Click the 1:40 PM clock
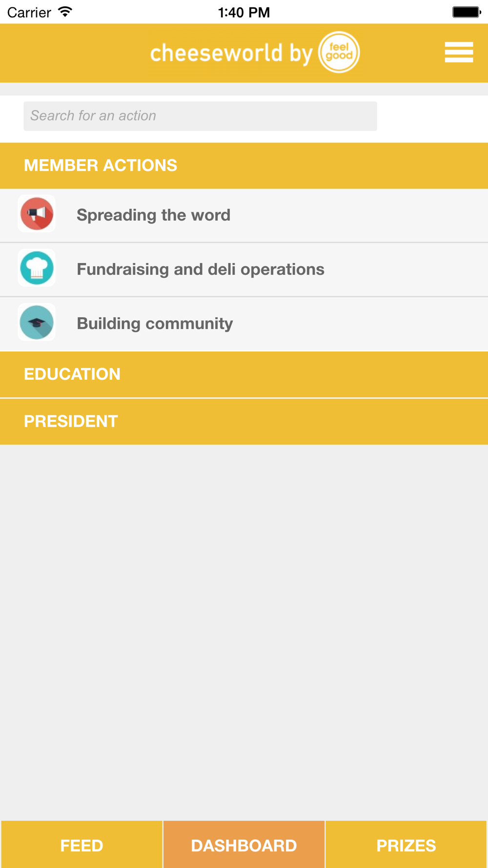The image size is (488, 868). click(x=244, y=12)
